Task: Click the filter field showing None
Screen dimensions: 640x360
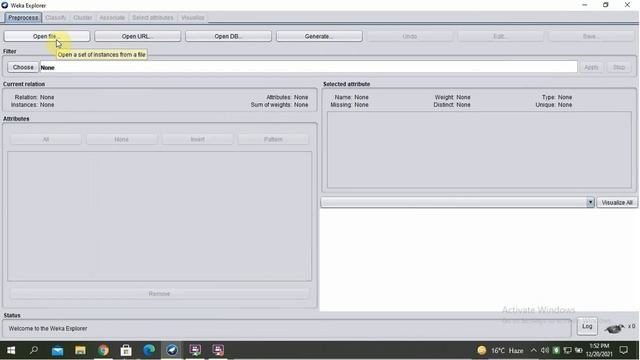Action: [308, 67]
